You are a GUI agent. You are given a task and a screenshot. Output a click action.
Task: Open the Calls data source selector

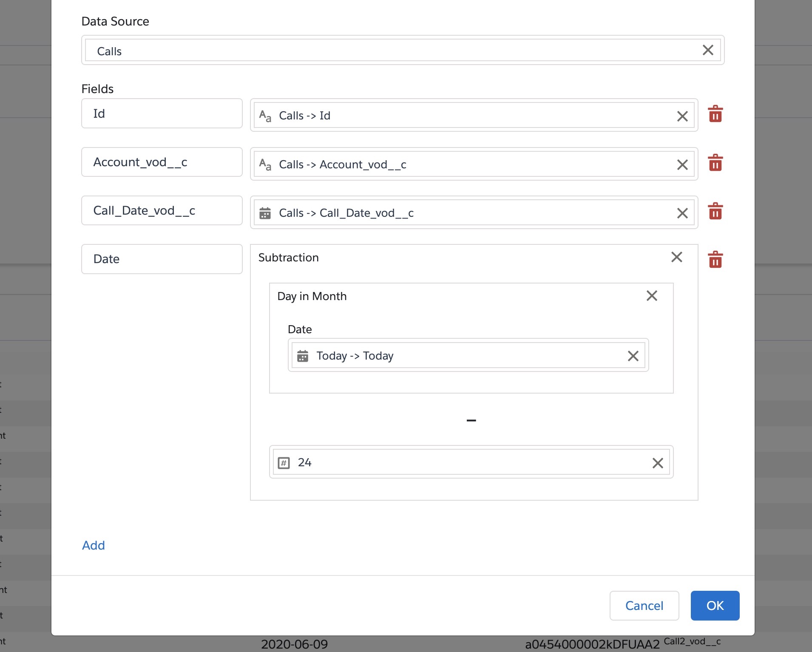[x=383, y=51]
